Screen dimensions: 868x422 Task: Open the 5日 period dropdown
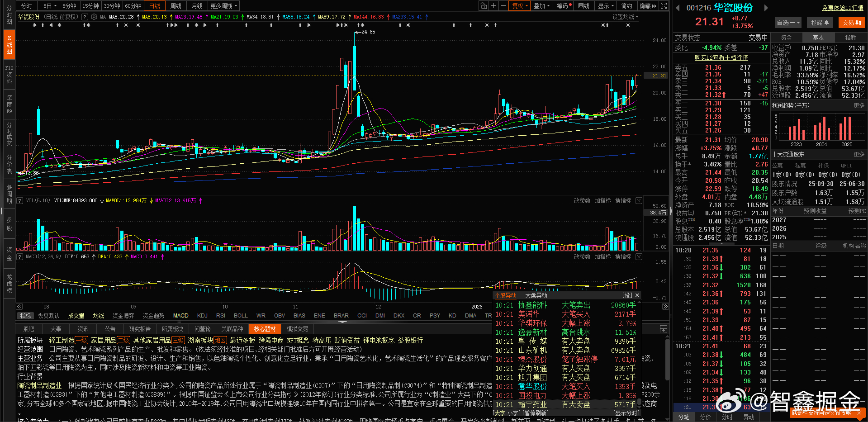click(x=49, y=6)
